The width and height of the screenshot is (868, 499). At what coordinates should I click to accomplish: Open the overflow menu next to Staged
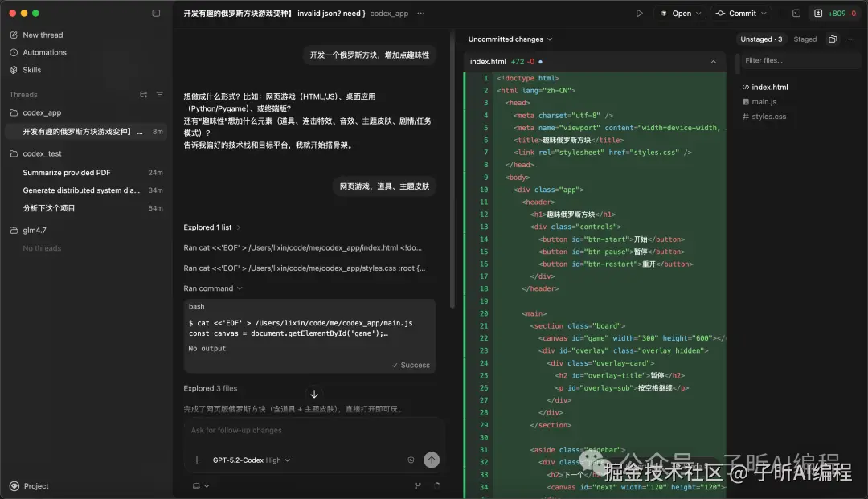tap(851, 39)
